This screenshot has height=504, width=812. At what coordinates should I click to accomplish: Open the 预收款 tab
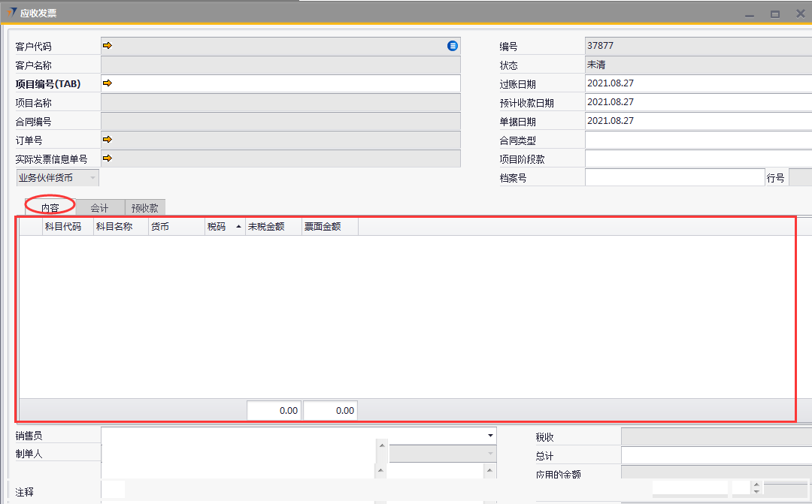tap(145, 208)
